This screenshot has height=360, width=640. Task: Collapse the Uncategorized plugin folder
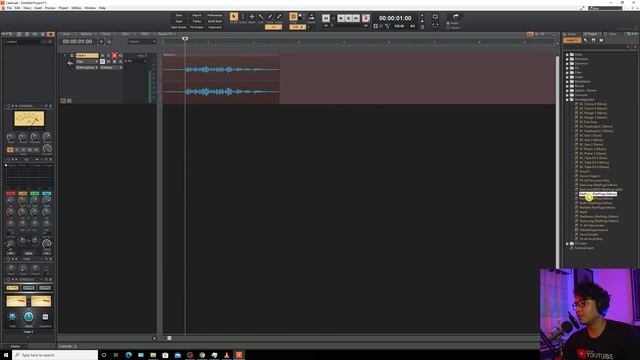pyautogui.click(x=567, y=99)
